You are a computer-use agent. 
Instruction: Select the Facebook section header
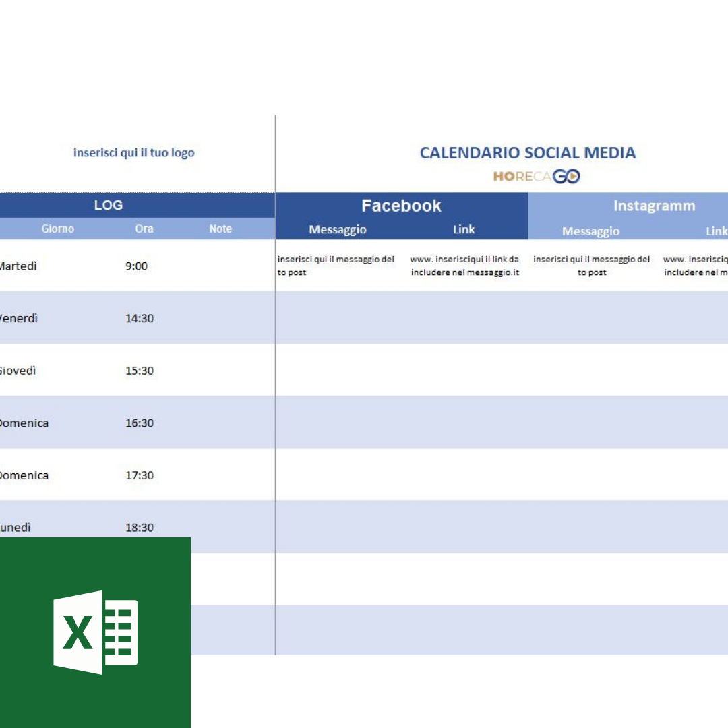click(401, 206)
